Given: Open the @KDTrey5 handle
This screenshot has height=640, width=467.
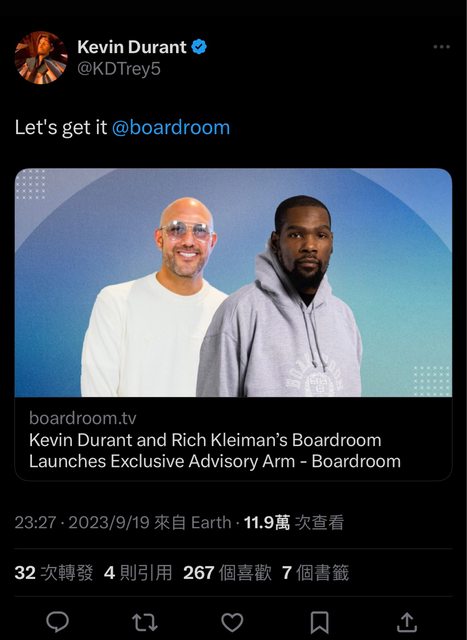Looking at the screenshot, I should [x=119, y=69].
